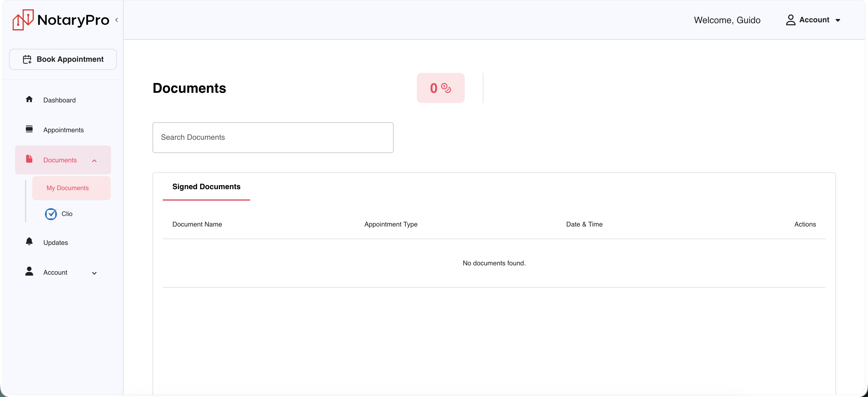The image size is (868, 397).
Task: Sort by Document Name column header
Action: point(197,224)
